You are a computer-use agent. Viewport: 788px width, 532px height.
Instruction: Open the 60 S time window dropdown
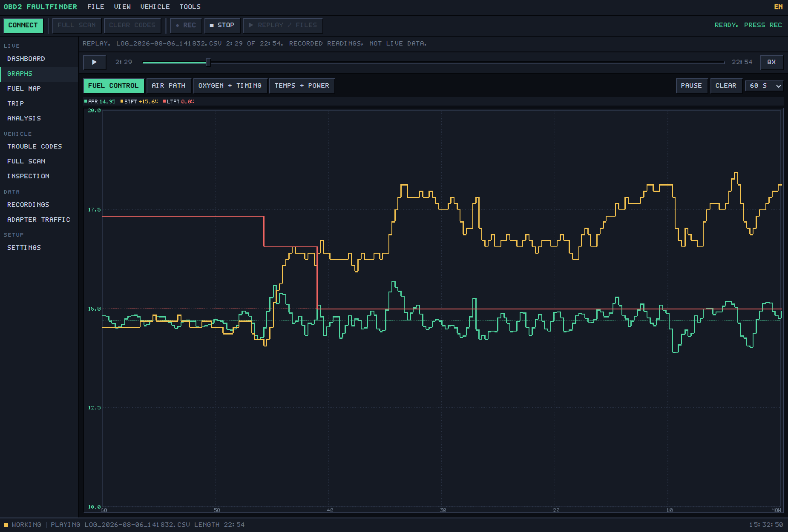click(x=764, y=86)
